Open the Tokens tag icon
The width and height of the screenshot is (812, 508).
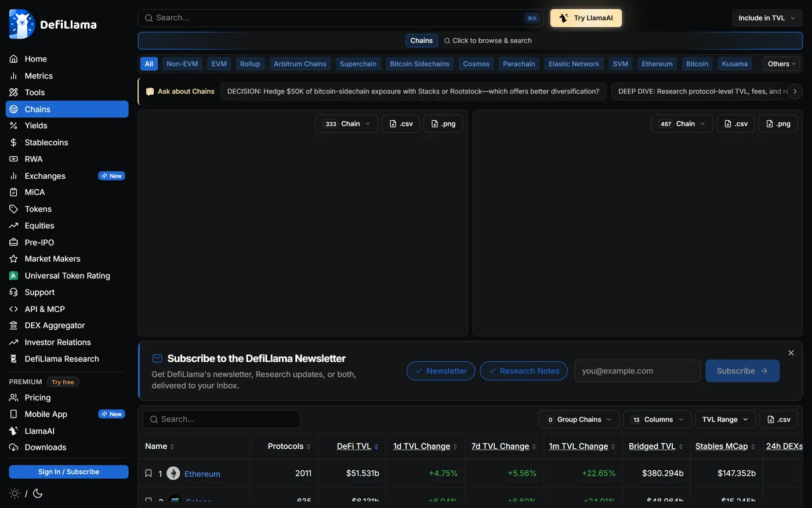14,209
